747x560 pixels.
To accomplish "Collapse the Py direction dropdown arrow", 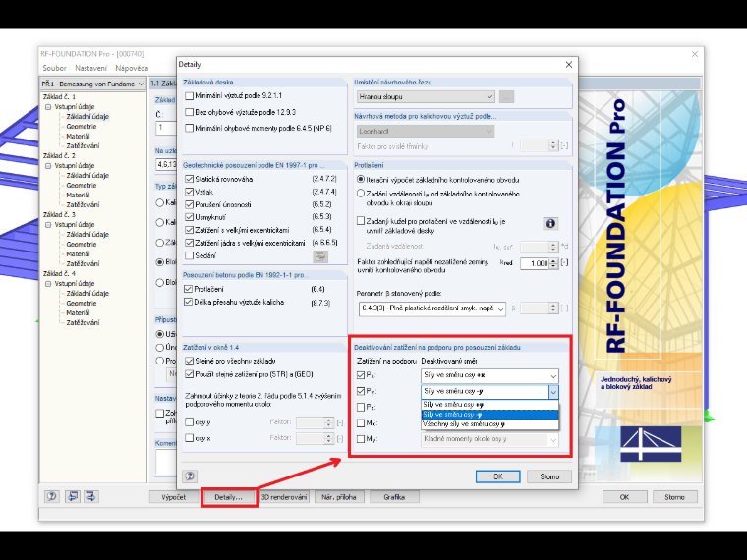I will (x=553, y=392).
